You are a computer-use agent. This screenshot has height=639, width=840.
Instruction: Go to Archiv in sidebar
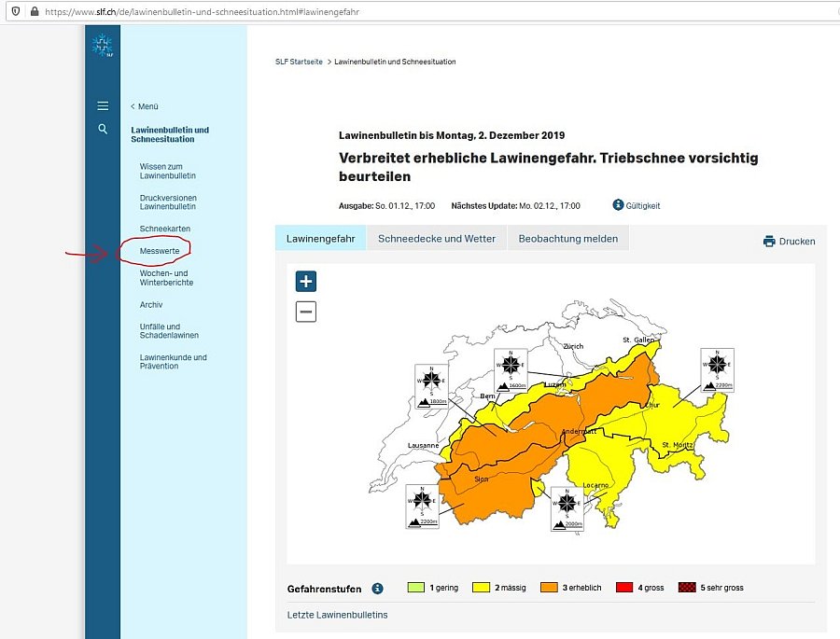(151, 305)
